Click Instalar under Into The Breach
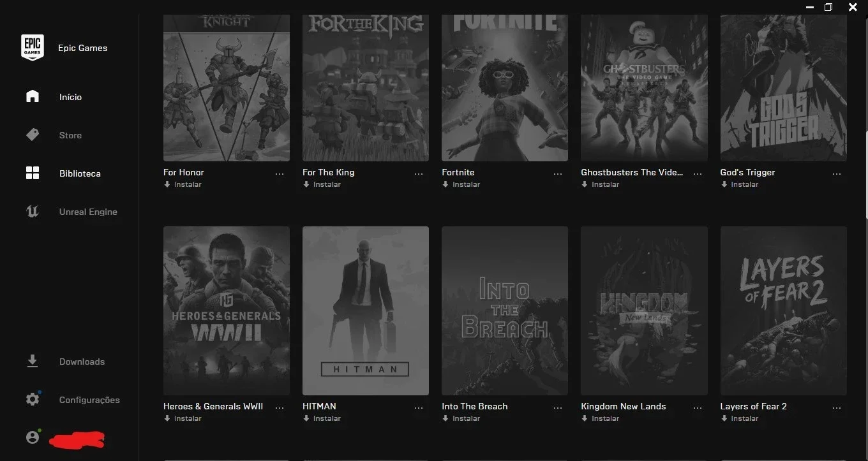 pos(466,418)
